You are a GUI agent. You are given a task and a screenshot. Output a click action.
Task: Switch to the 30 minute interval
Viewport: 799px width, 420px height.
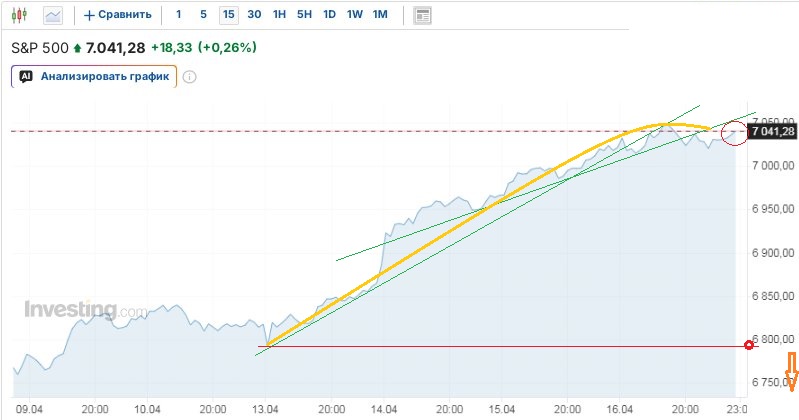click(x=254, y=15)
